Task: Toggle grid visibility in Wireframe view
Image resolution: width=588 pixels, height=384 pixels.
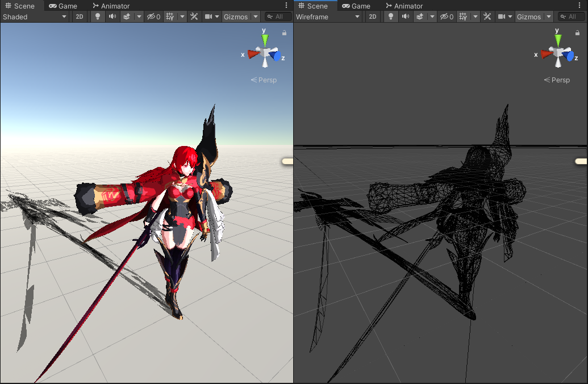Action: [463, 16]
